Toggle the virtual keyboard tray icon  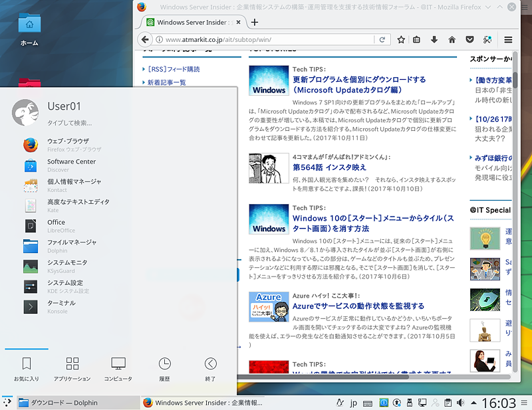coord(368,403)
